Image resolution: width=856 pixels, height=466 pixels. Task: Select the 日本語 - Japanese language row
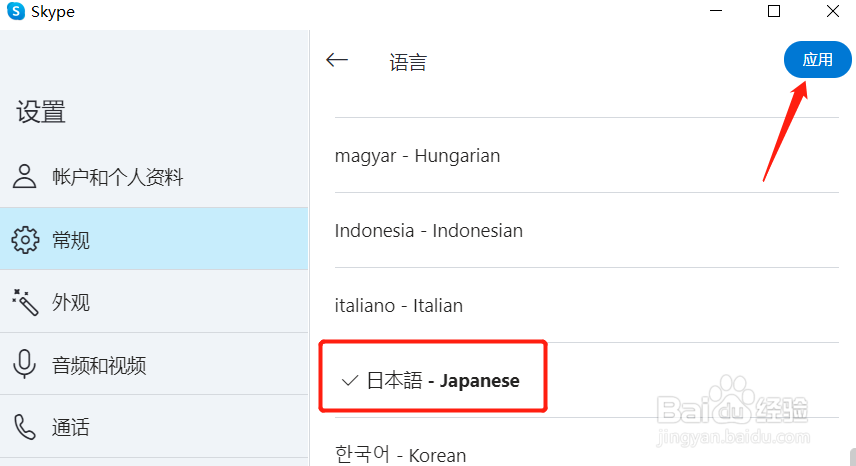(x=443, y=381)
